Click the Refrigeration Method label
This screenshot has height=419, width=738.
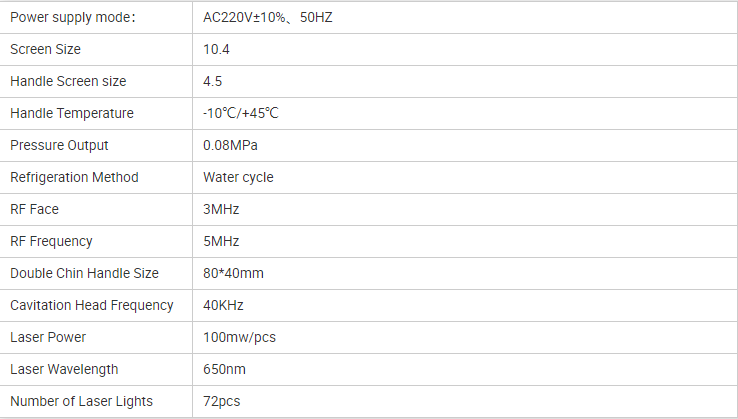click(x=74, y=177)
